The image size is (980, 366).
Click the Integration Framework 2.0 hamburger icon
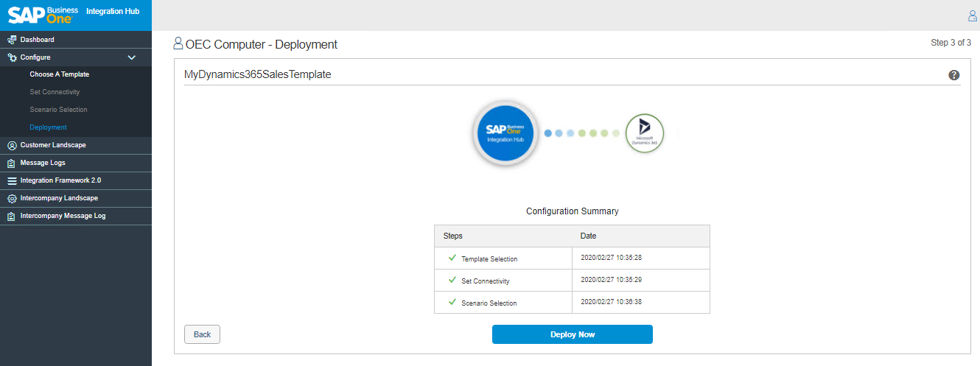tap(12, 181)
